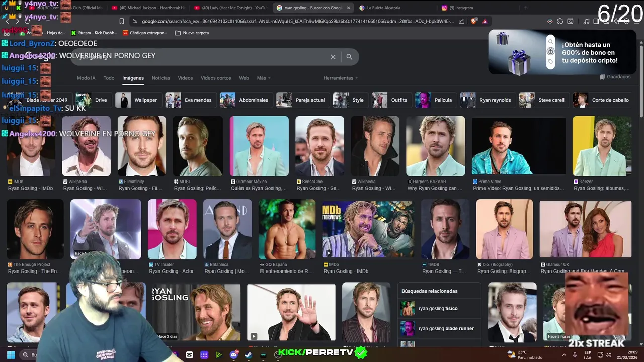Open the Glamour México image result
Screen dimensions: 644x362
(x=260, y=146)
